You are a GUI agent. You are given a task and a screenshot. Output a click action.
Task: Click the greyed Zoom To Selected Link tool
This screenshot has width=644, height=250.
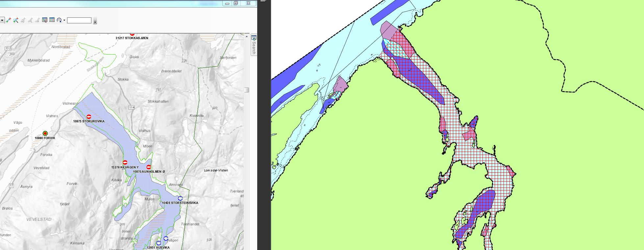pyautogui.click(x=30, y=20)
